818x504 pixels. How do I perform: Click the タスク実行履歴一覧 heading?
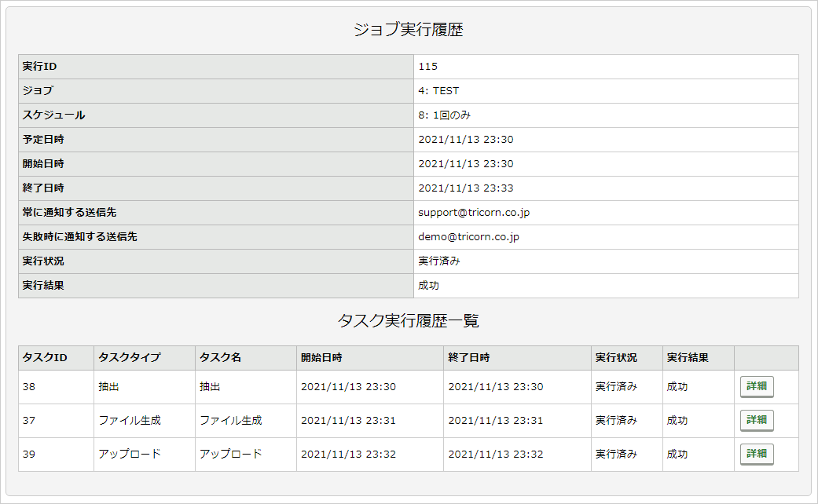coord(409,320)
